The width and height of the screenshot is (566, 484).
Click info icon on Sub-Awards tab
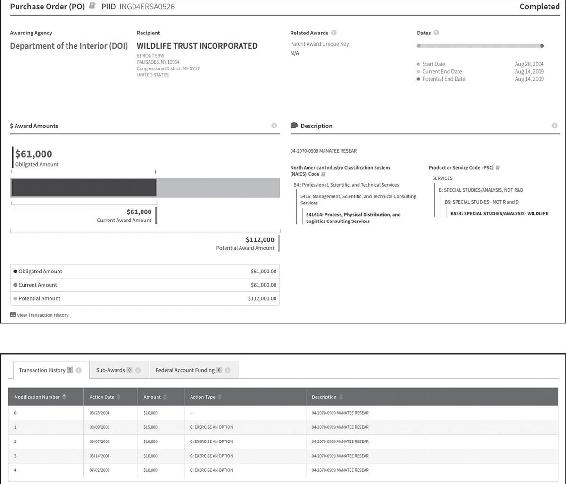pos(138,370)
